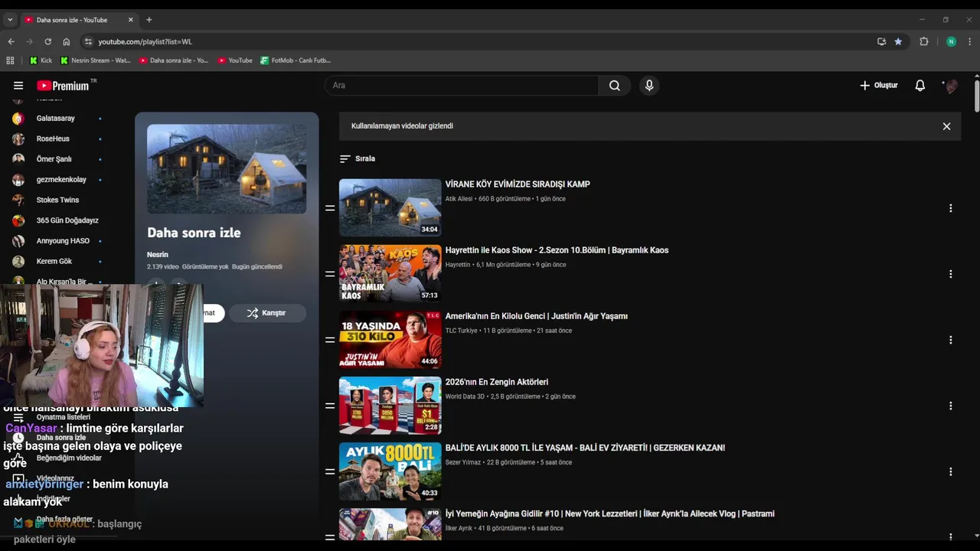Image resolution: width=980 pixels, height=551 pixels.
Task: Open the browser home button
Action: 67,41
